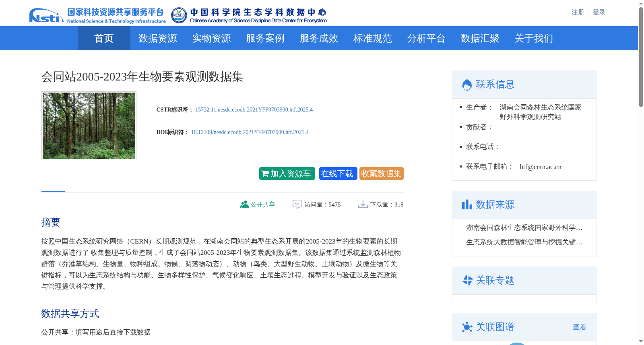Click the 数据来源 bar chart icon

tap(467, 205)
